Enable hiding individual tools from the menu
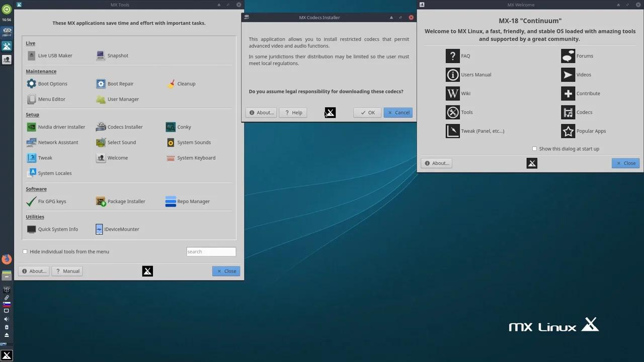644x362 pixels. tap(25, 251)
